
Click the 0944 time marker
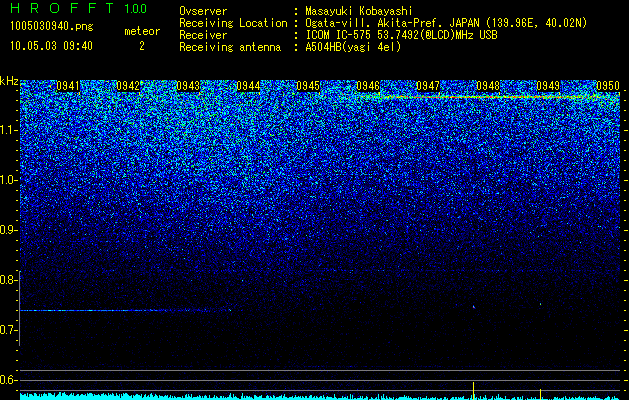[x=248, y=86]
